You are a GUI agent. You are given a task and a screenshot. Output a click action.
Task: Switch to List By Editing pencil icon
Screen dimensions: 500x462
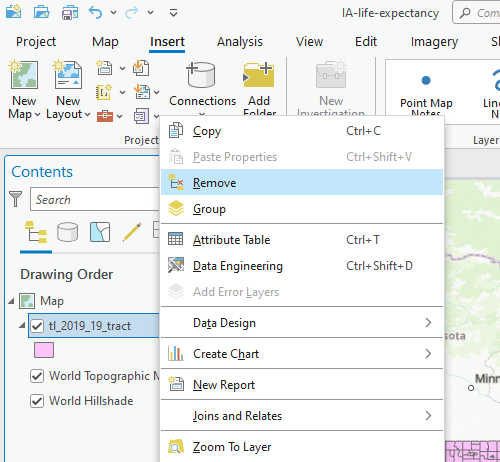pyautogui.click(x=131, y=232)
